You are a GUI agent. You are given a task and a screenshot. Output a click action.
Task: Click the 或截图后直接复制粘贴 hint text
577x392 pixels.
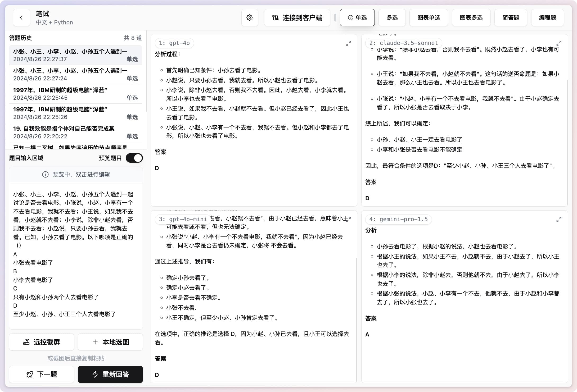click(x=76, y=358)
